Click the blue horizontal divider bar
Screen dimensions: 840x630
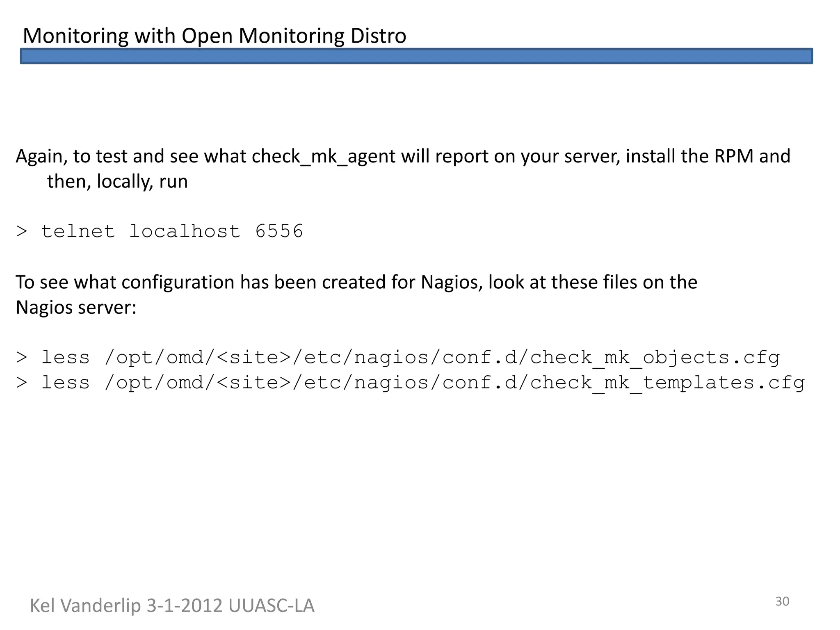pyautogui.click(x=416, y=56)
